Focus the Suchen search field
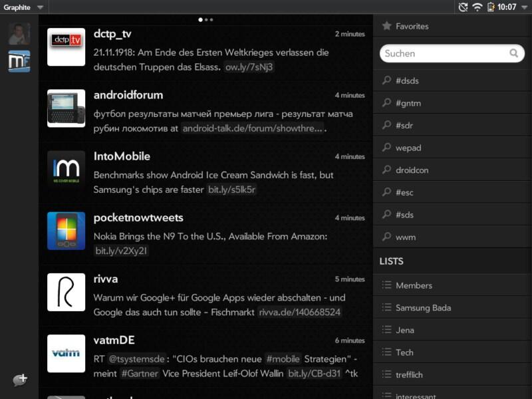Image resolution: width=532 pixels, height=399 pixels. pos(452,53)
